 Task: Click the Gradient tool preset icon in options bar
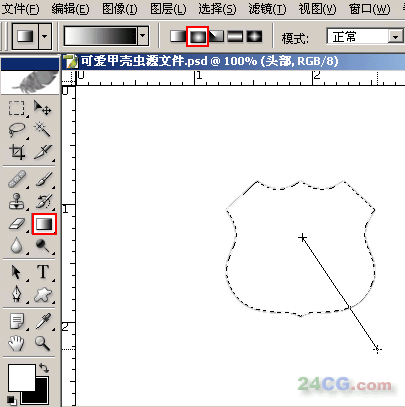point(26,36)
